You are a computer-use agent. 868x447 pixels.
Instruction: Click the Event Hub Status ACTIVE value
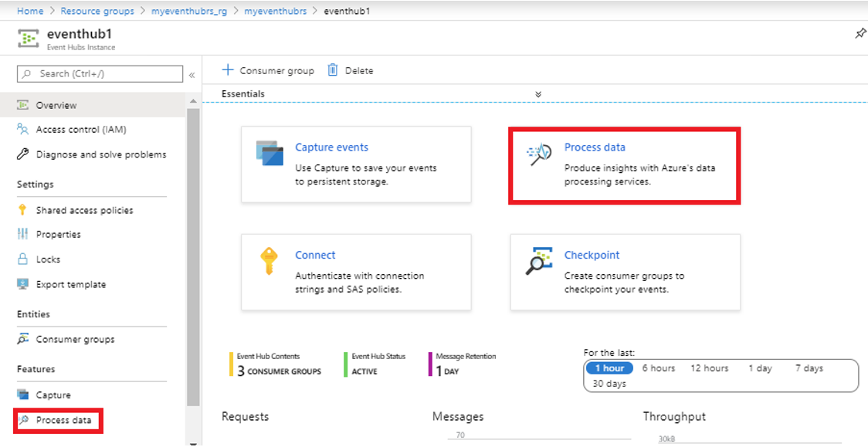364,372
